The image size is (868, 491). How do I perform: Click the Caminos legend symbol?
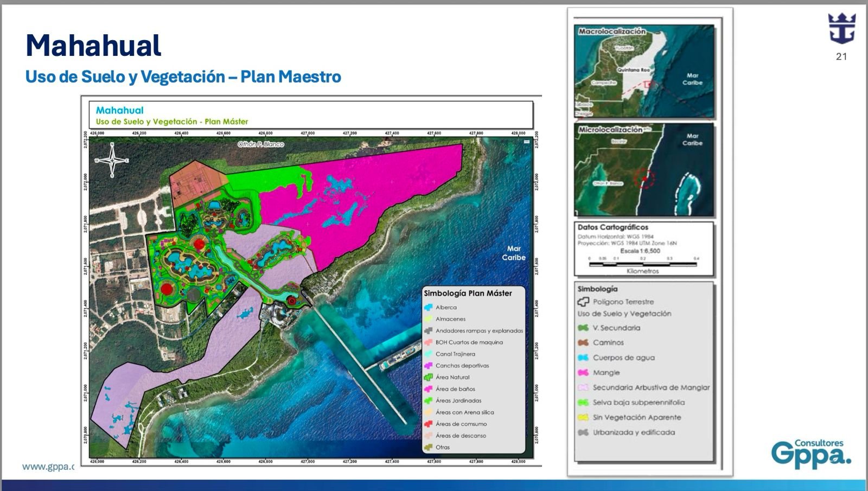583,342
